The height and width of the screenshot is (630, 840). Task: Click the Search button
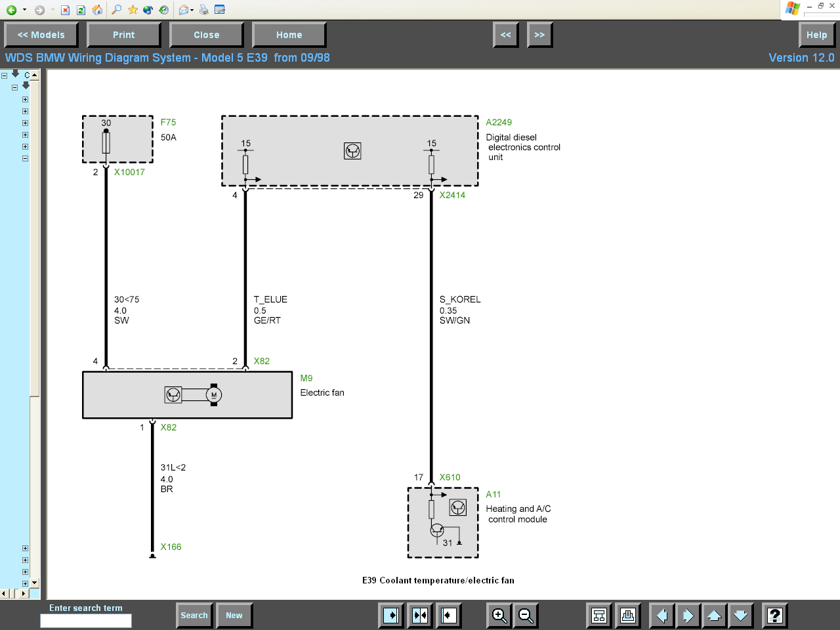[x=194, y=616]
